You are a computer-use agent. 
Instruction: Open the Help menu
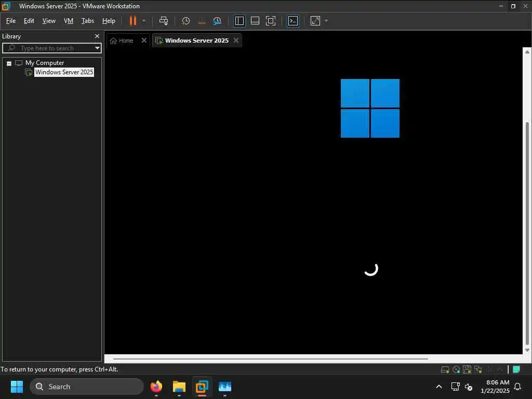pos(109,21)
